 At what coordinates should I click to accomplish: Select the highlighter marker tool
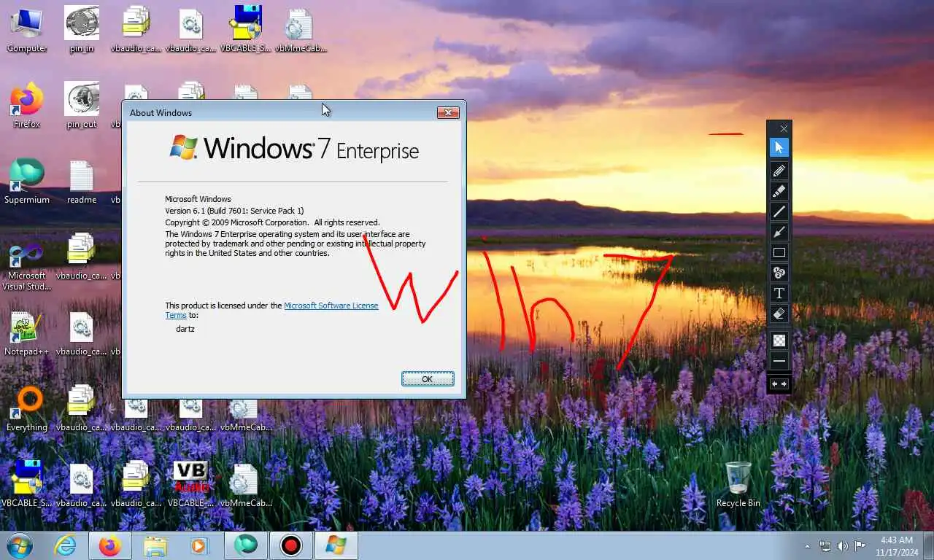click(x=779, y=191)
